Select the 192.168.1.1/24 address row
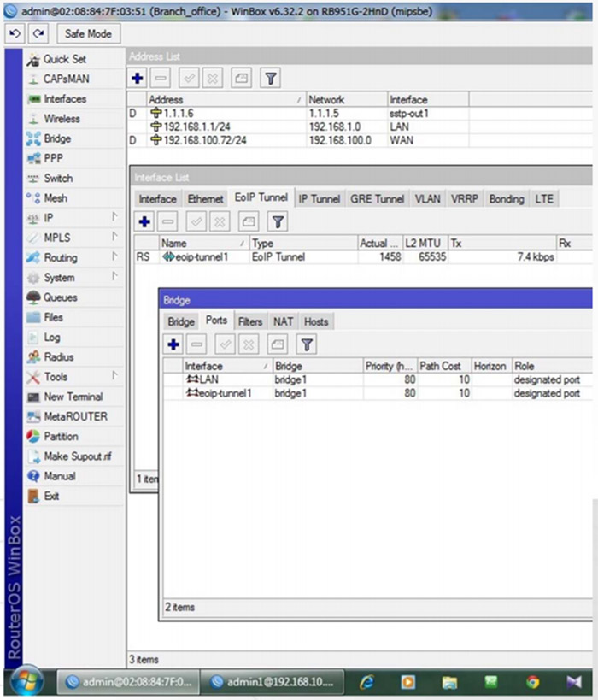This screenshot has width=598, height=700. pos(360,126)
